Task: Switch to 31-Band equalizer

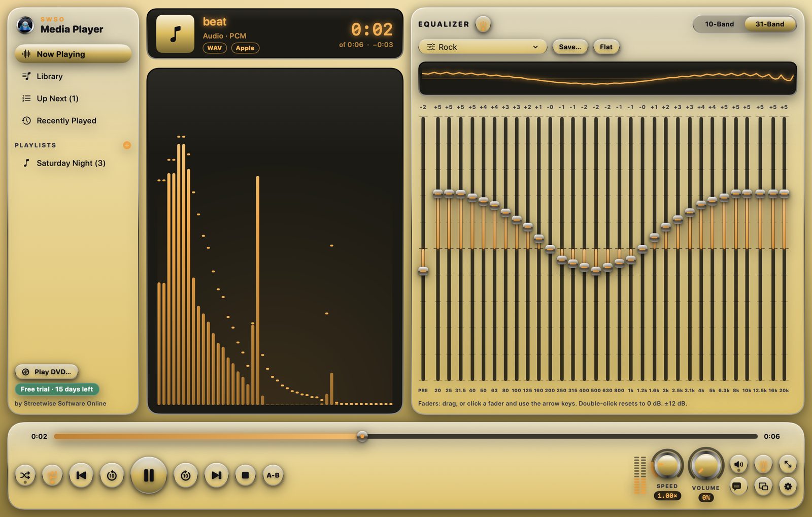Action: (x=770, y=24)
